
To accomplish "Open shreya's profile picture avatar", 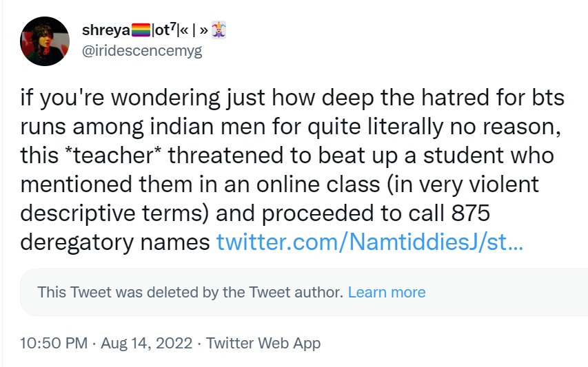I will point(45,41).
